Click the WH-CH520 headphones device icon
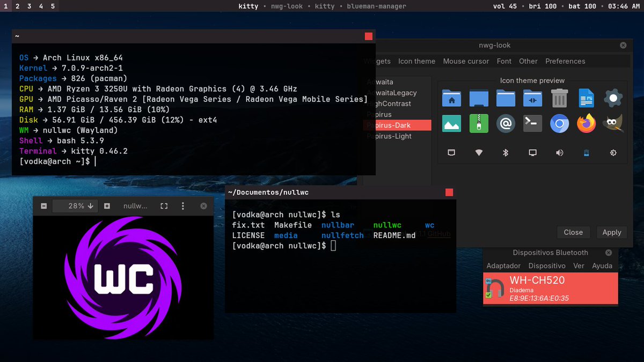 [x=494, y=289]
